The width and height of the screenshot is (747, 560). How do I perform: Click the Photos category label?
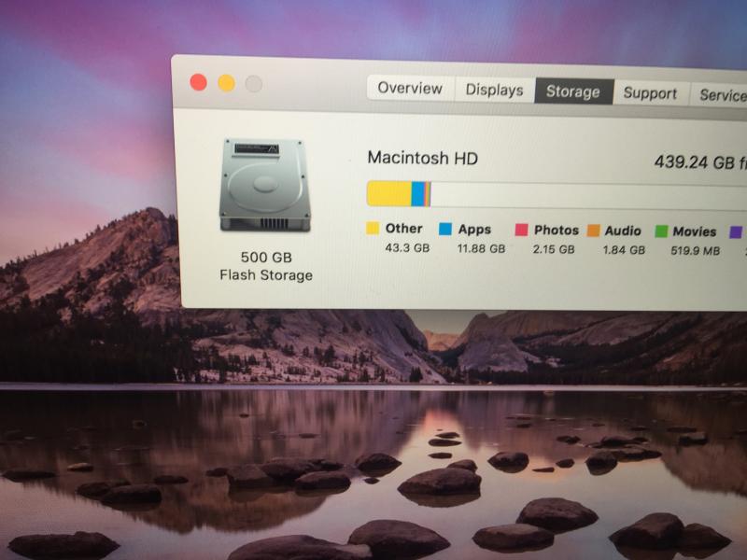click(557, 231)
